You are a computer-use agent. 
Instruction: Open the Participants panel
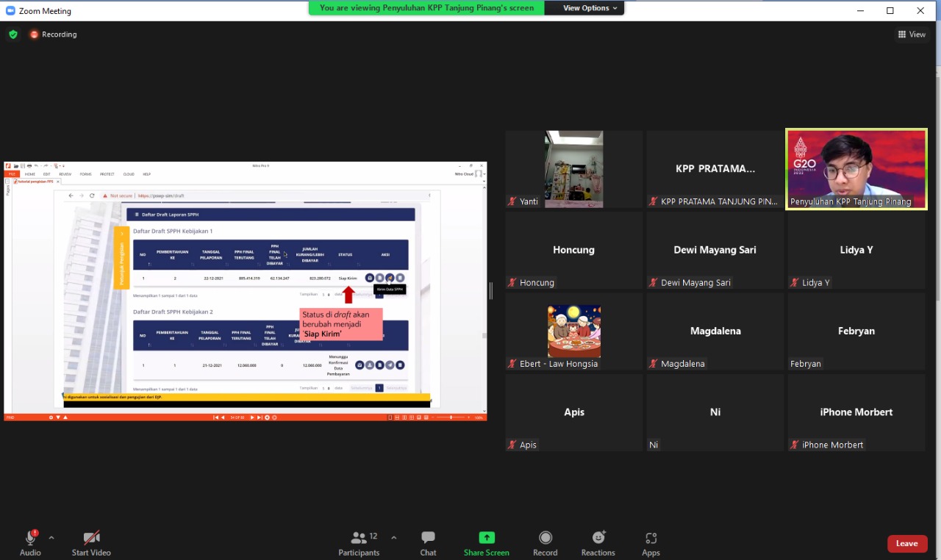point(359,539)
